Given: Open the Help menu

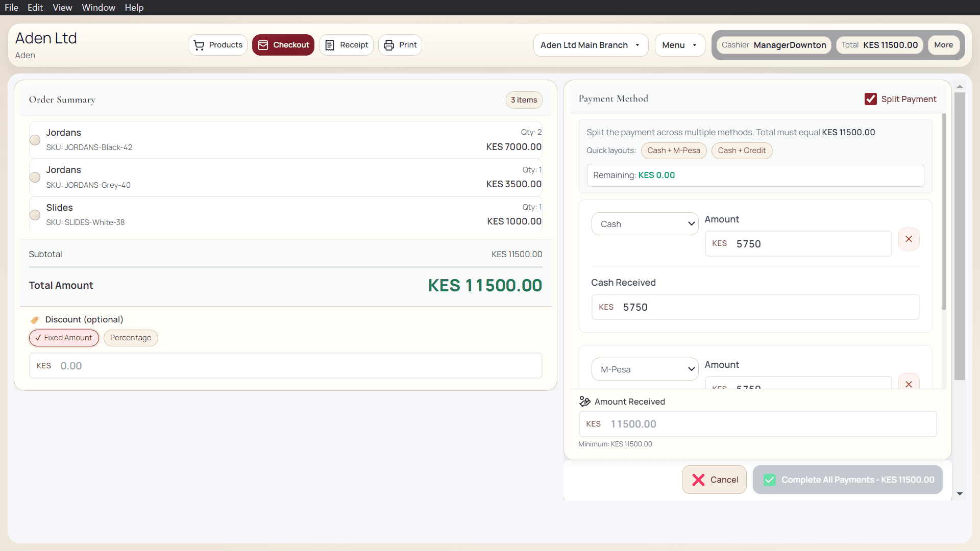Looking at the screenshot, I should 134,8.
